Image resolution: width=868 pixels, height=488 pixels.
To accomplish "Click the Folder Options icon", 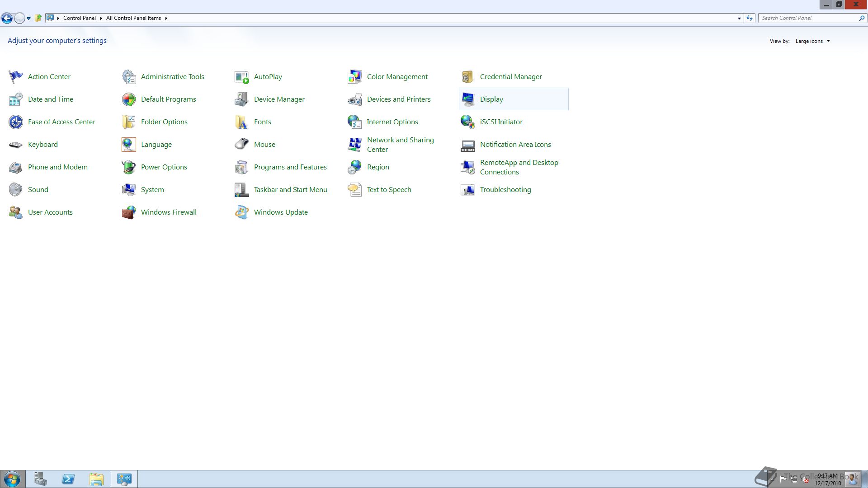I will coord(129,122).
